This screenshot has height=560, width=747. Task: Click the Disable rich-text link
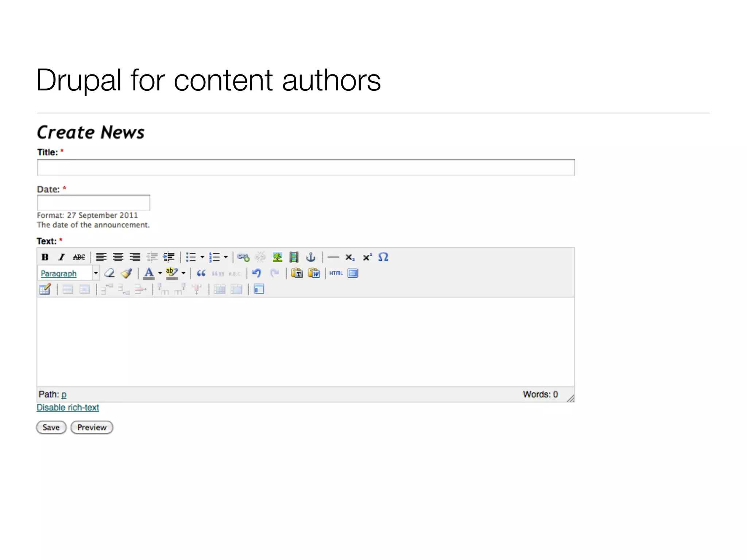click(x=68, y=408)
